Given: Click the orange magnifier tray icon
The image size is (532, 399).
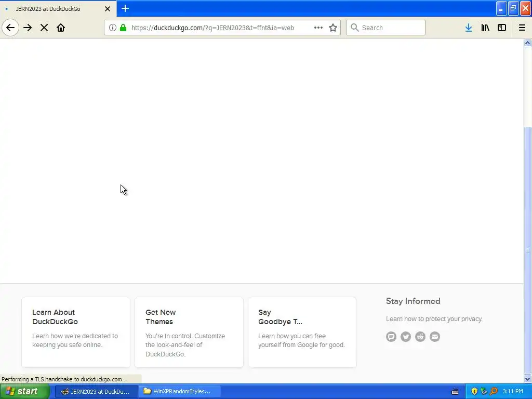Looking at the screenshot, I should 494,392.
